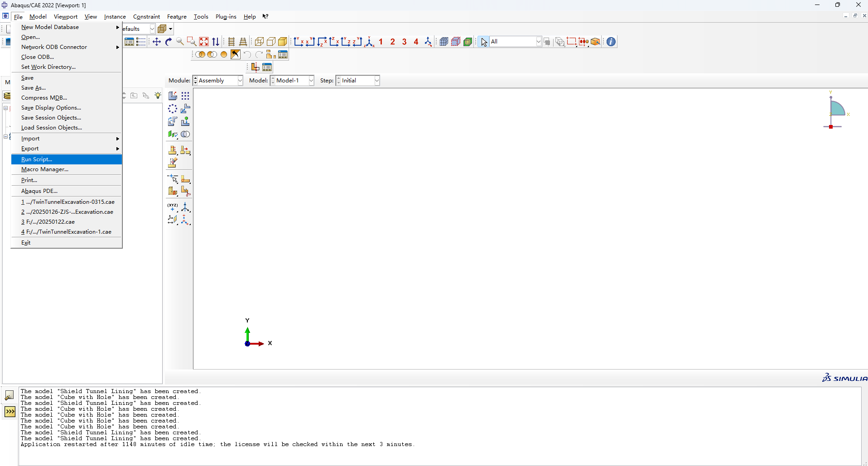Viewport: 868px width, 466px height.
Task: Open recent file TwinTunnelExcavation-0315.cae
Action: click(x=67, y=202)
